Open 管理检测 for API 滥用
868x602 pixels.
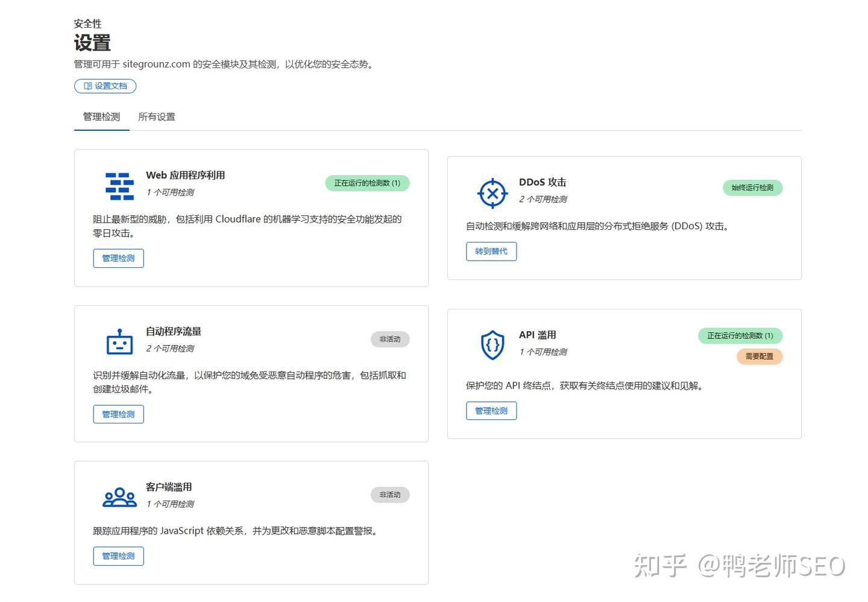click(491, 411)
